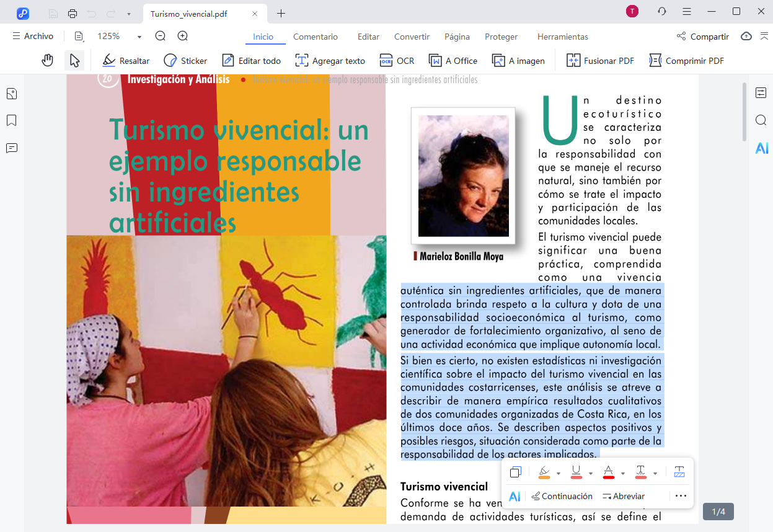Open the page thumbnails panel icon
This screenshot has width=773, height=532.
click(x=11, y=94)
